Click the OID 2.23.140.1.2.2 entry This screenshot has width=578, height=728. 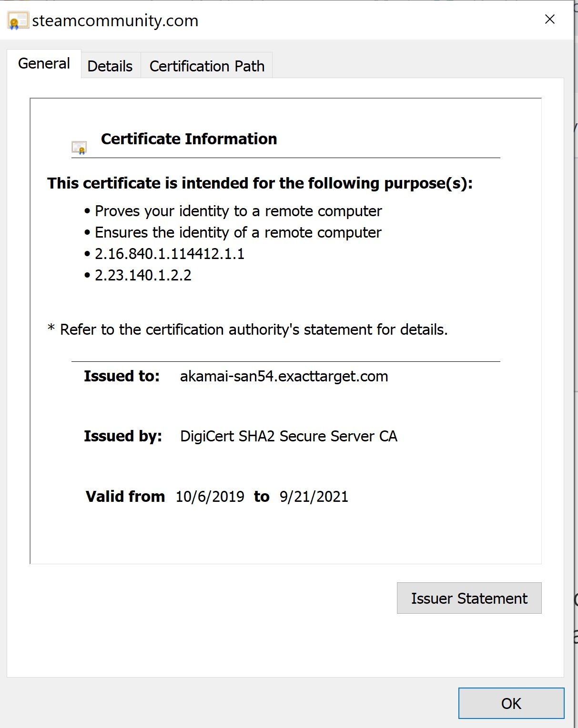click(x=143, y=275)
